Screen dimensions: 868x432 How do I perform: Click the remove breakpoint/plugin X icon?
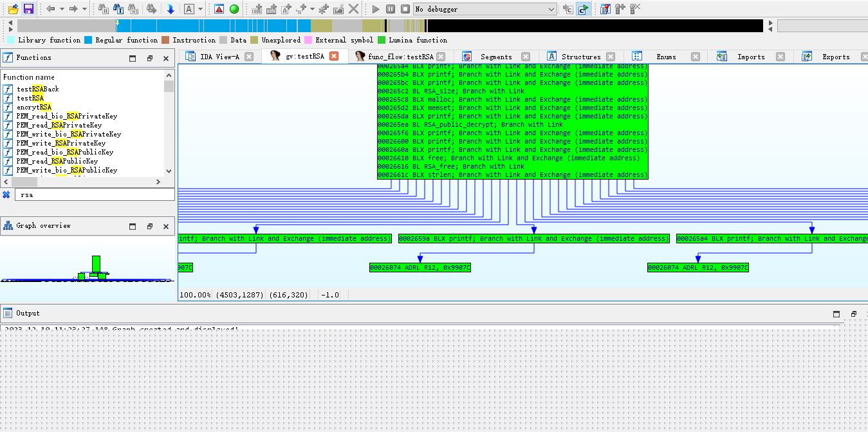634,9
